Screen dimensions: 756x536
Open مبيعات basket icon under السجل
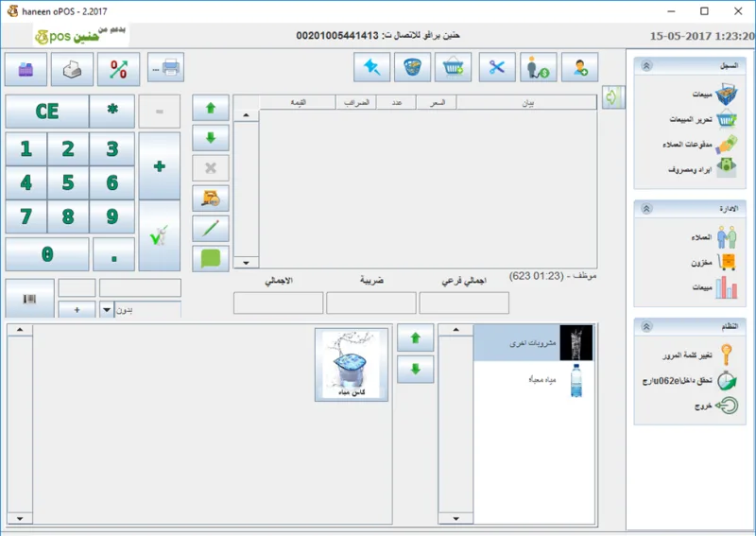[726, 94]
